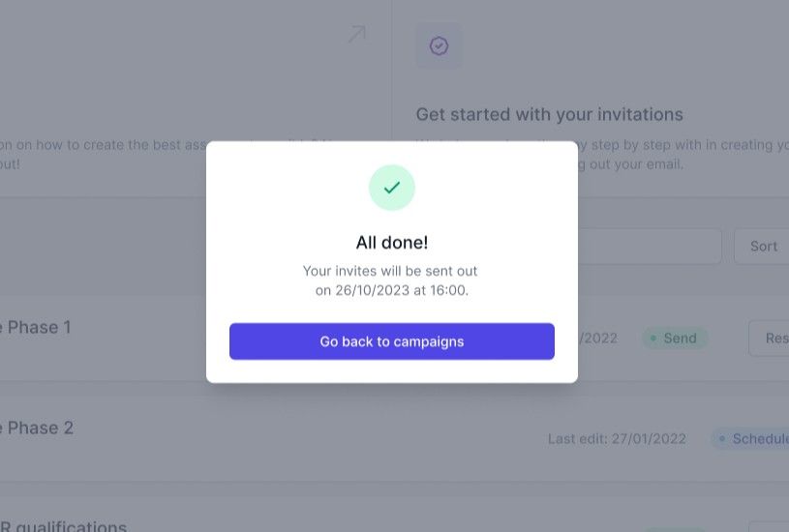
Task: Select the Send status badge
Action: click(675, 339)
